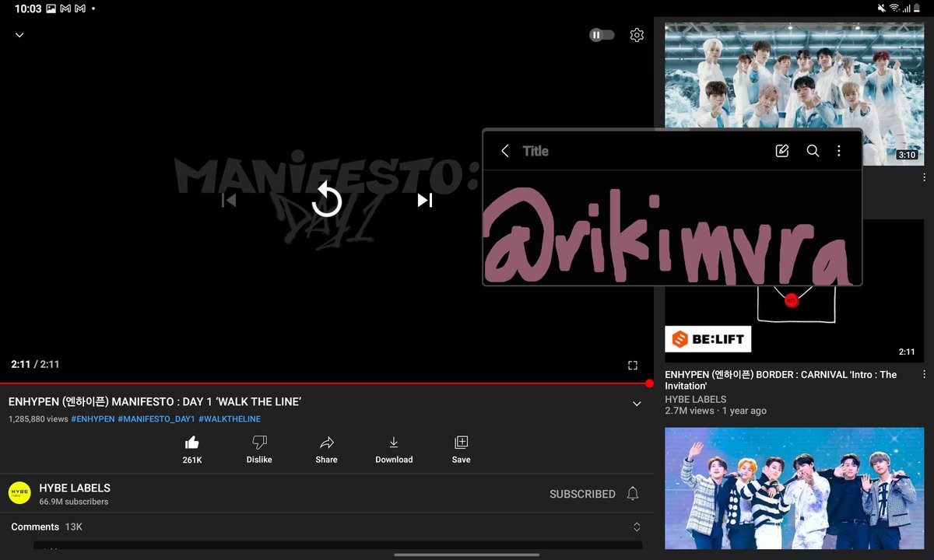Click the '10:03' clock
Image resolution: width=934 pixels, height=560 pixels.
pos(27,9)
